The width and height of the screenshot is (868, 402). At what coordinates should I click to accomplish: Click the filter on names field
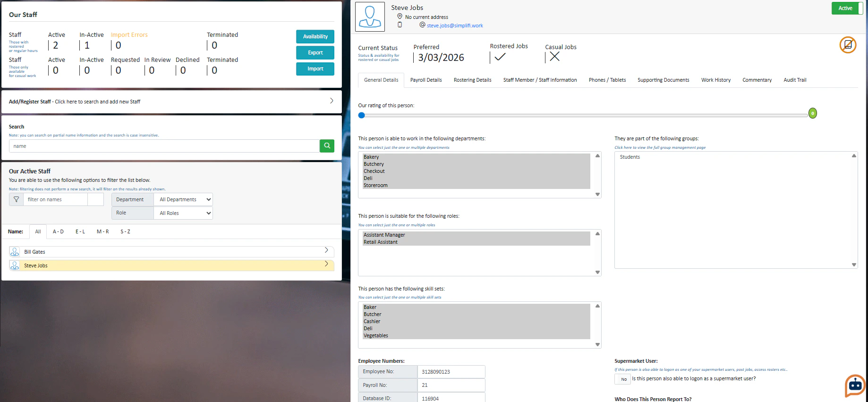tap(55, 199)
